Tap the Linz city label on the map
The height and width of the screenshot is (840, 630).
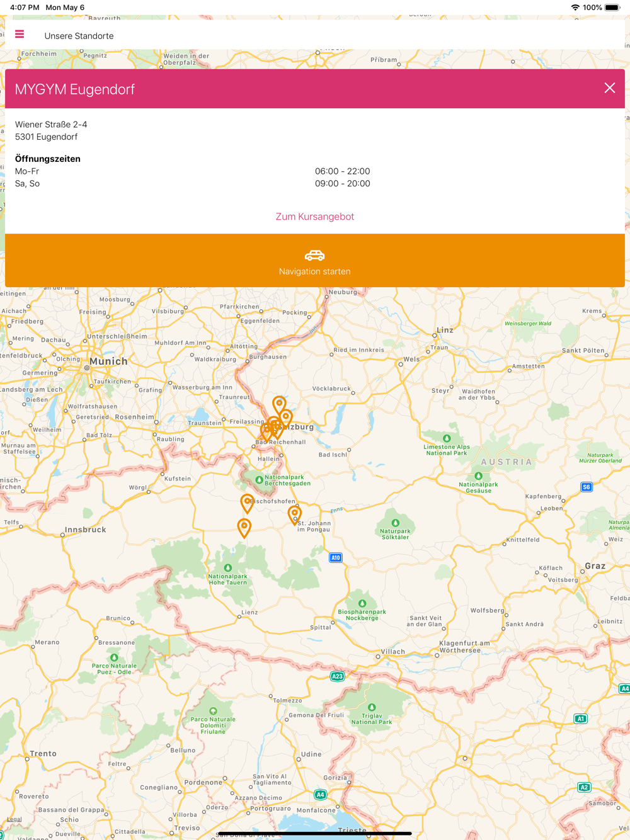445,330
